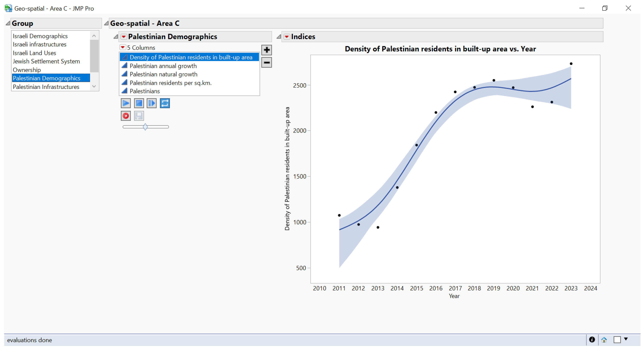Click the stop animation button

tap(139, 103)
